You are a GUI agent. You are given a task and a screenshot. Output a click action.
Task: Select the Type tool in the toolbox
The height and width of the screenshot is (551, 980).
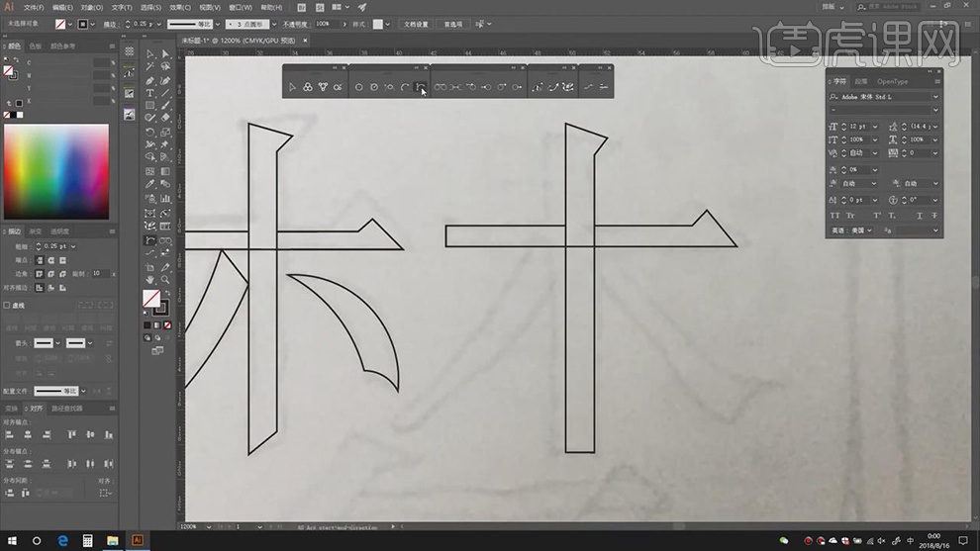click(x=150, y=92)
